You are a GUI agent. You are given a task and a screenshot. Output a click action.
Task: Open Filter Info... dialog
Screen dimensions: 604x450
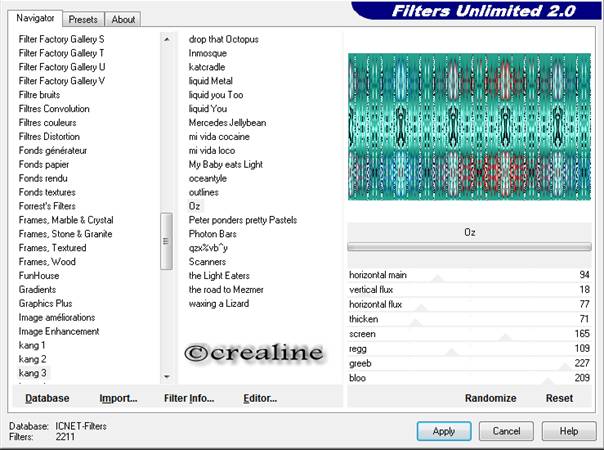pyautogui.click(x=189, y=398)
